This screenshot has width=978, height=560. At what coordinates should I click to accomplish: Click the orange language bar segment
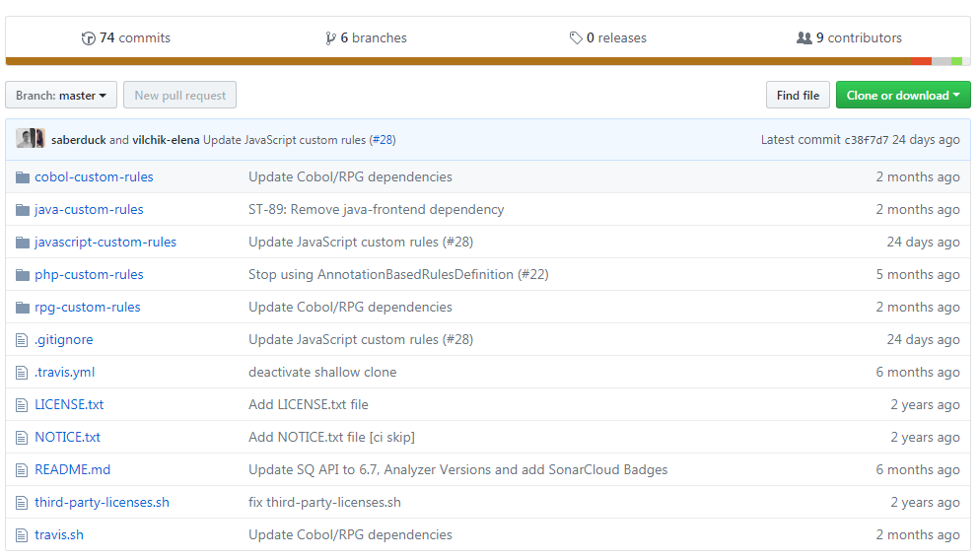click(x=458, y=61)
